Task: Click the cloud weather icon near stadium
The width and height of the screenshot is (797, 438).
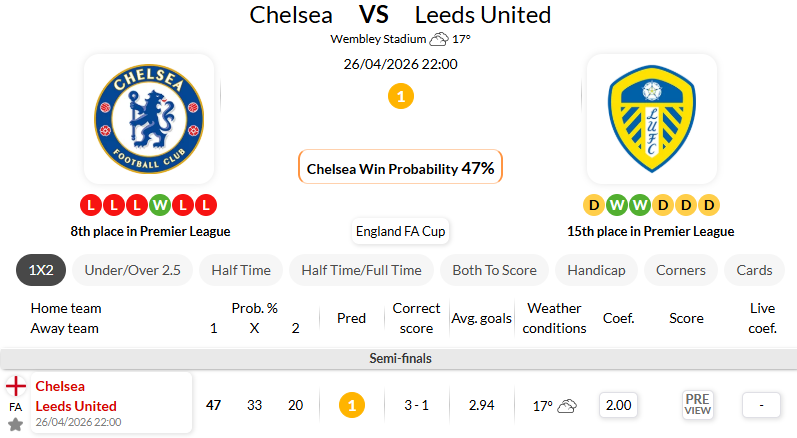Action: [x=438, y=40]
